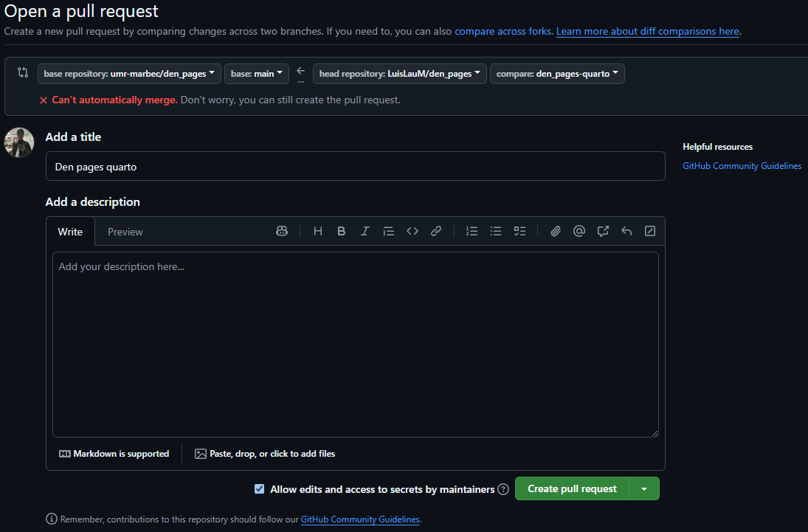The width and height of the screenshot is (808, 532).
Task: Click the Copilot icon in editor toolbar
Action: click(282, 231)
